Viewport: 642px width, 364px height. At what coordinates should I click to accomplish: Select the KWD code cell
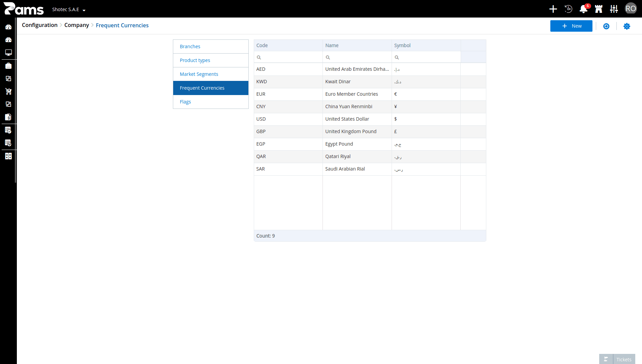[x=288, y=82]
